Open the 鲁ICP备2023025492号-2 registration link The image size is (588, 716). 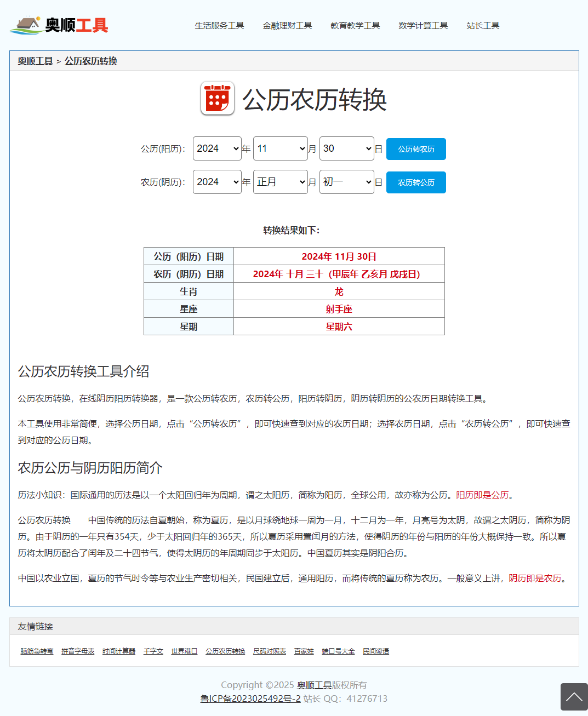(x=250, y=698)
